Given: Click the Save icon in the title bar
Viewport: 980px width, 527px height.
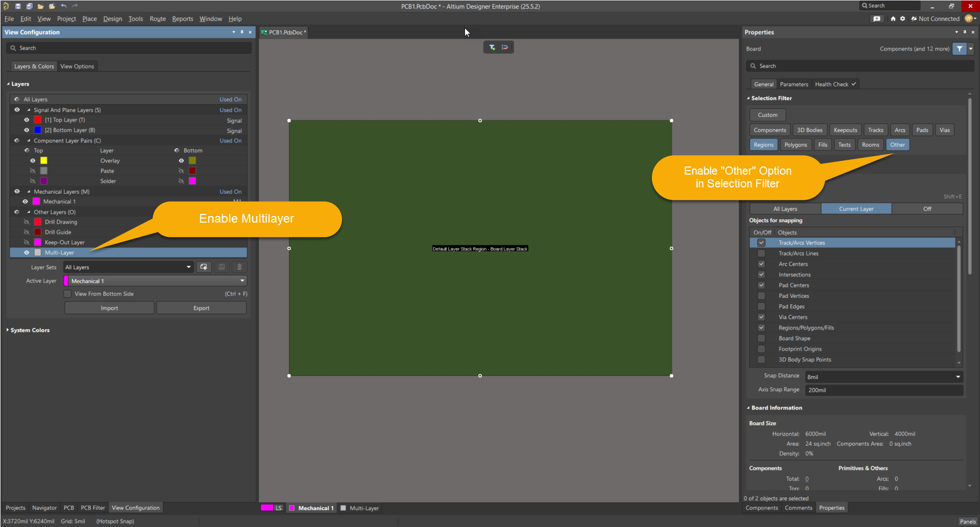Looking at the screenshot, I should [18, 6].
